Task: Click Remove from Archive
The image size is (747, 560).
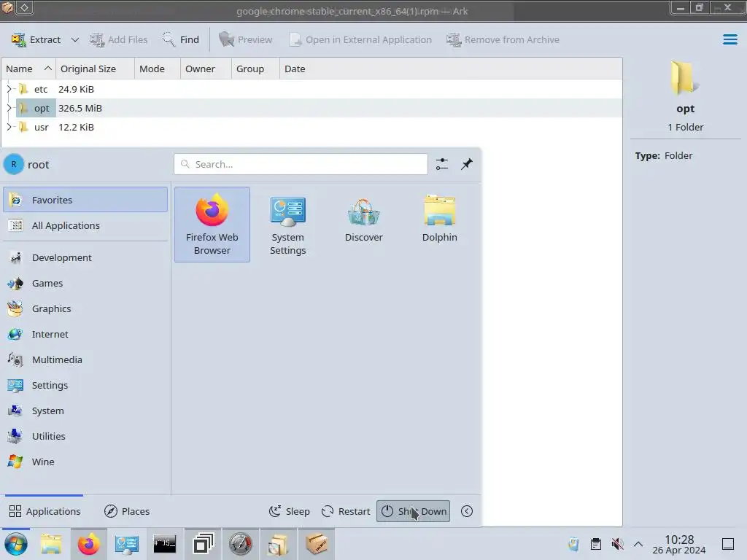Action: [503, 39]
